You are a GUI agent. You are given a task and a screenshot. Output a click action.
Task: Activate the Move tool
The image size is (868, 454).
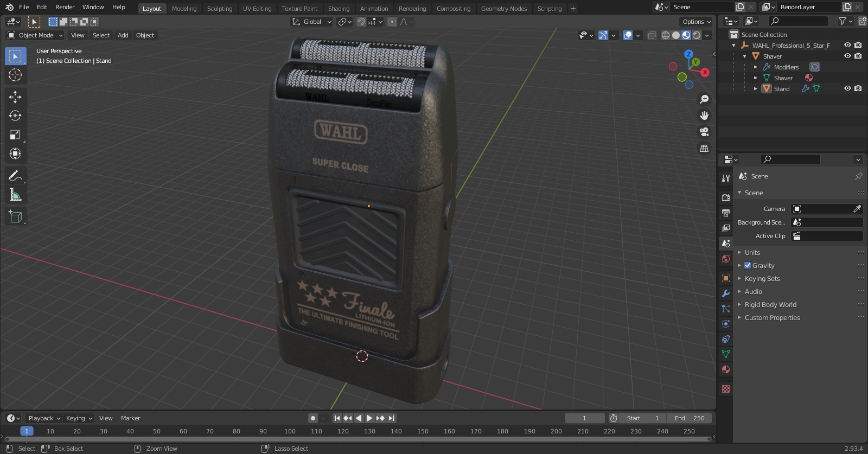pos(15,97)
